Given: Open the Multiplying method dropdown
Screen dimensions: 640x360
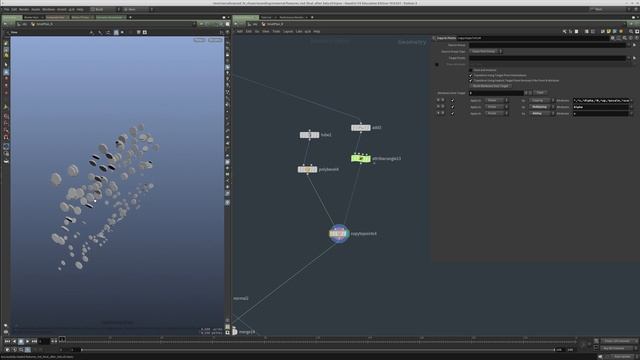Looking at the screenshot, I should (x=542, y=107).
